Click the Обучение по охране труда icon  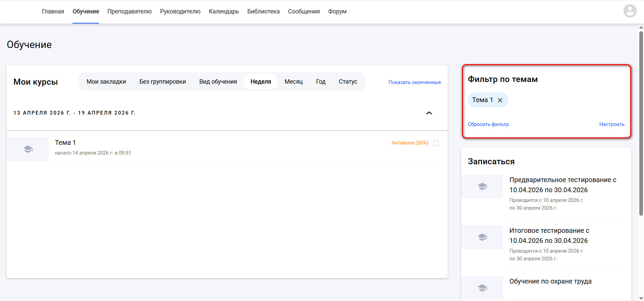(x=482, y=288)
